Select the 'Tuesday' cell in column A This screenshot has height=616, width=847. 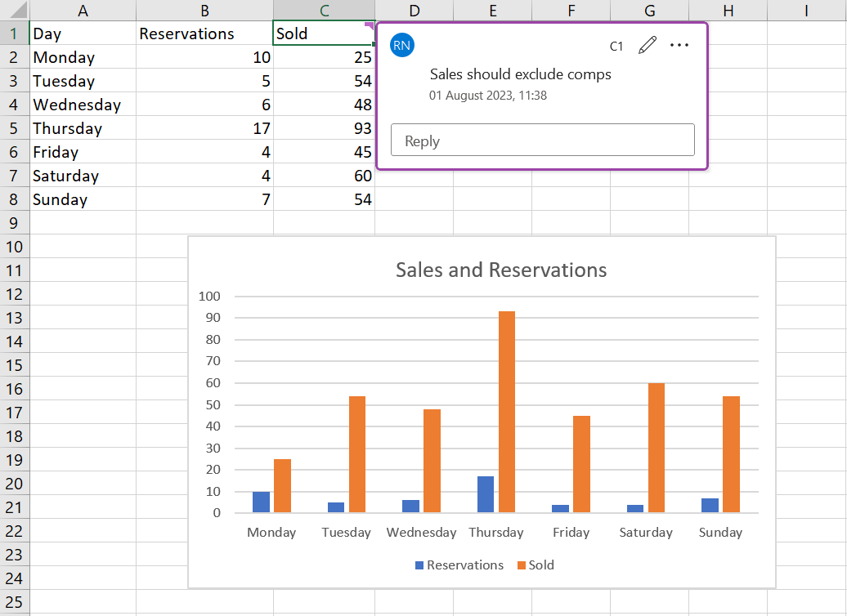click(83, 81)
